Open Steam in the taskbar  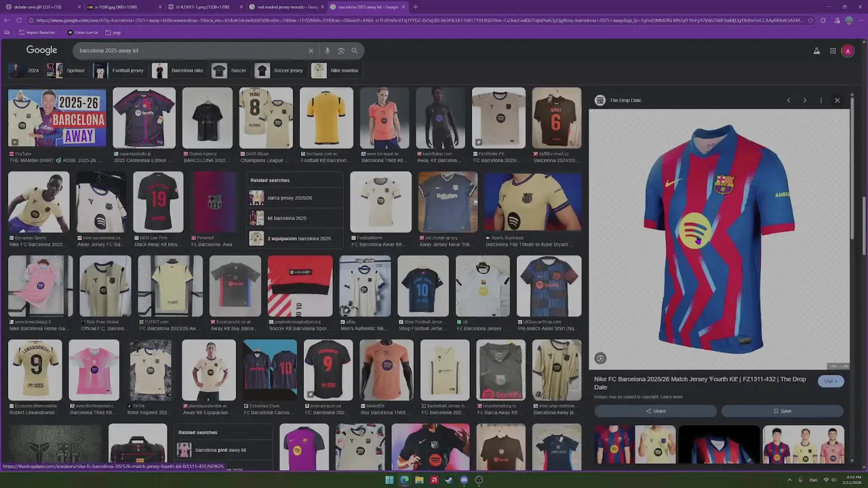[x=449, y=480]
